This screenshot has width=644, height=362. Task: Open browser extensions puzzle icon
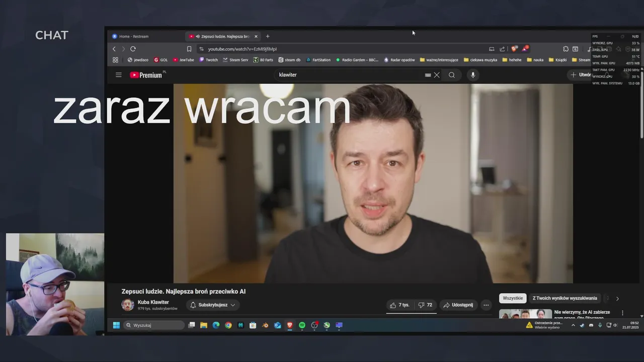point(566,49)
